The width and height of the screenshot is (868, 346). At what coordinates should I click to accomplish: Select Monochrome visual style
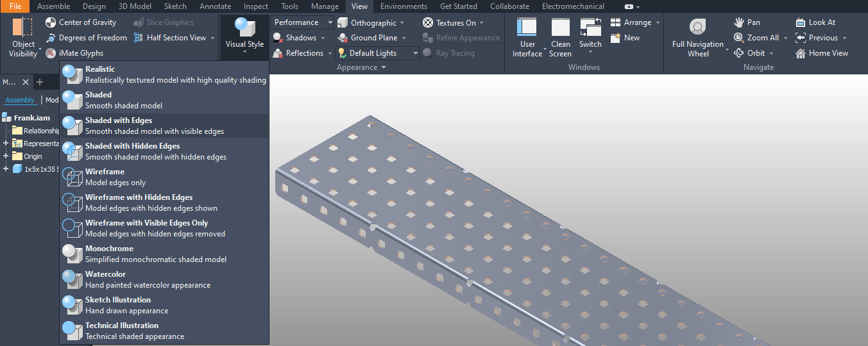point(164,254)
